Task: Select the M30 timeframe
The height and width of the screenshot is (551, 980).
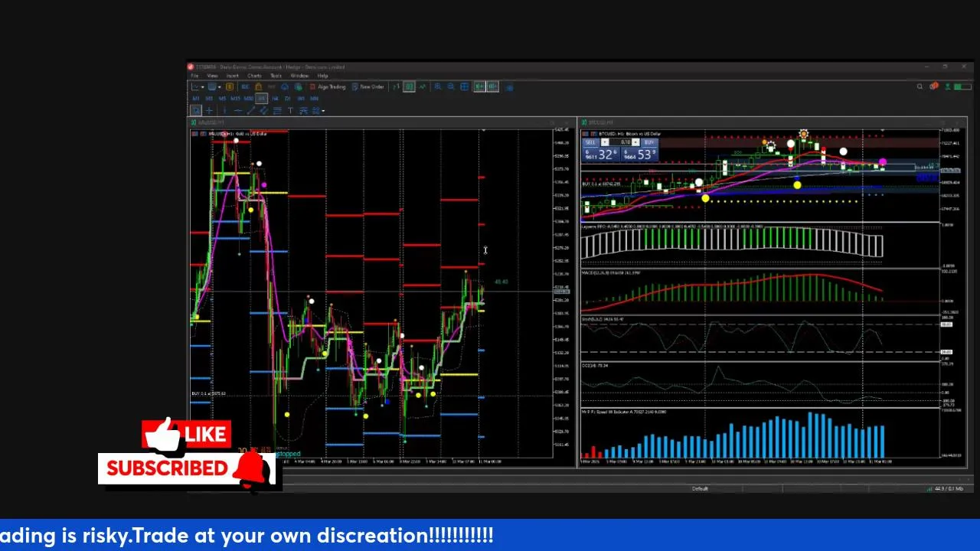Action: click(249, 99)
